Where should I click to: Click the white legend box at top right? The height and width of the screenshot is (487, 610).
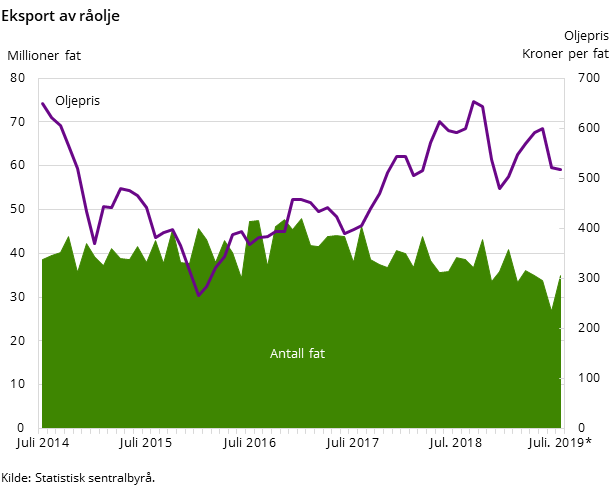pyautogui.click(x=564, y=44)
